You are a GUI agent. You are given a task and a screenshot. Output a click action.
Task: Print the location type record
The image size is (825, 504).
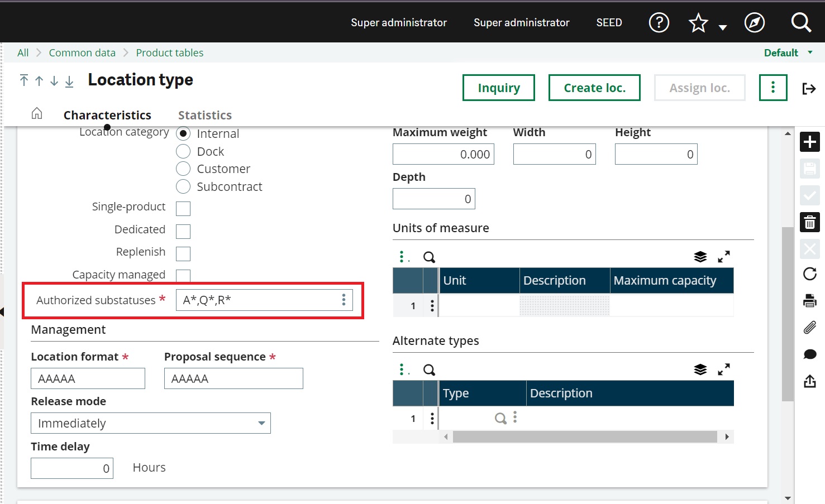tap(809, 300)
